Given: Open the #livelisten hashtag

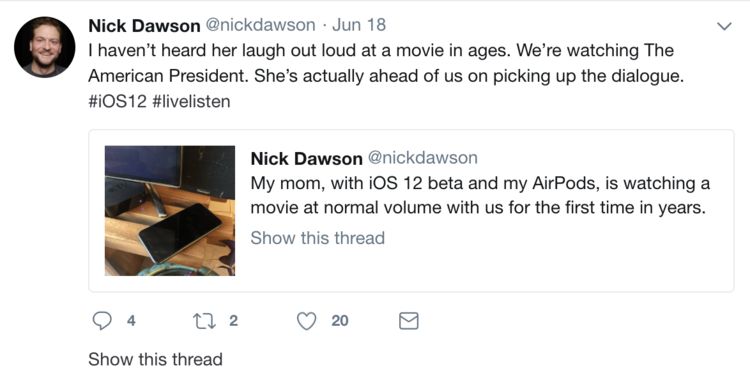Looking at the screenshot, I should [x=191, y=101].
